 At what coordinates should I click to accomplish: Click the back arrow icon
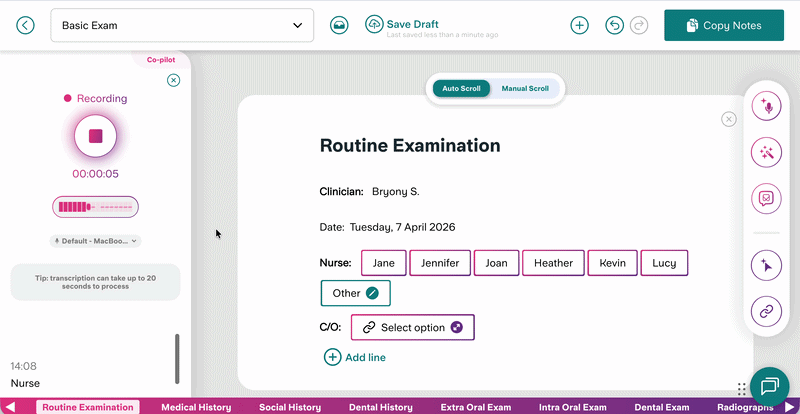point(26,26)
